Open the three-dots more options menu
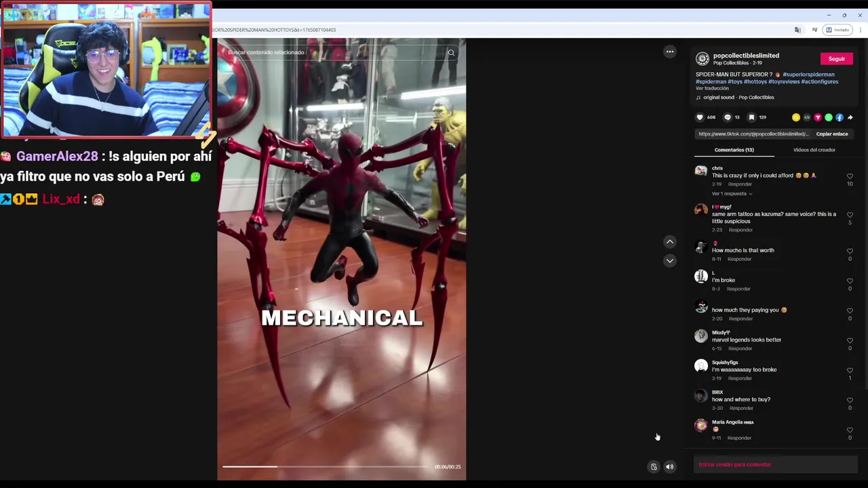This screenshot has width=868, height=488. (x=669, y=52)
